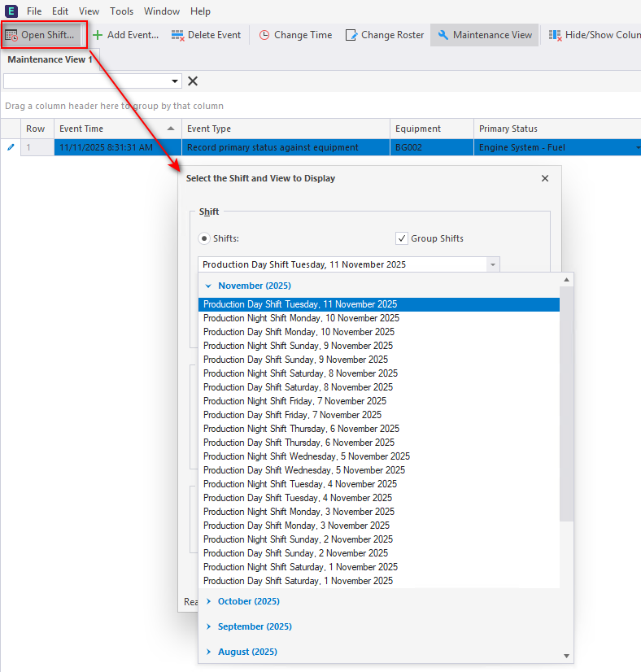Open the Tools menu
The height and width of the screenshot is (672, 641).
coord(122,11)
